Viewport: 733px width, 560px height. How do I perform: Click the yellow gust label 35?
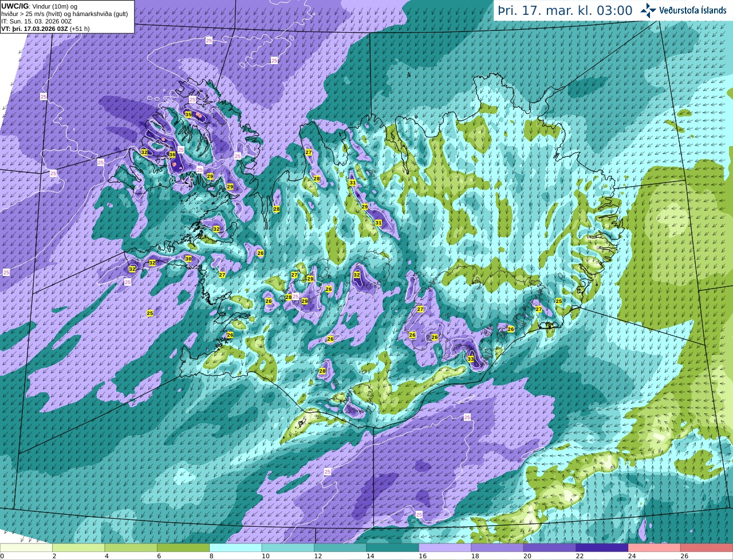click(x=188, y=115)
